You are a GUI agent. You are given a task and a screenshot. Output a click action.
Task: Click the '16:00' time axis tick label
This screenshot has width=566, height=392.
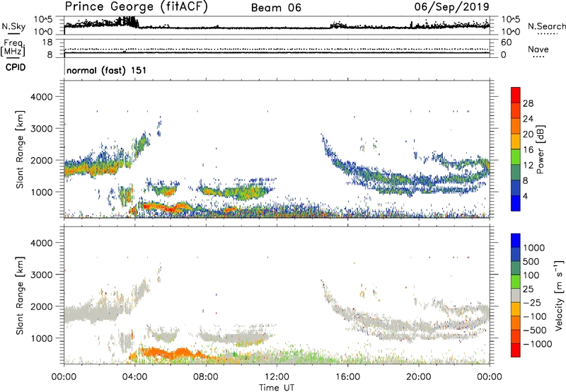pyautogui.click(x=347, y=377)
